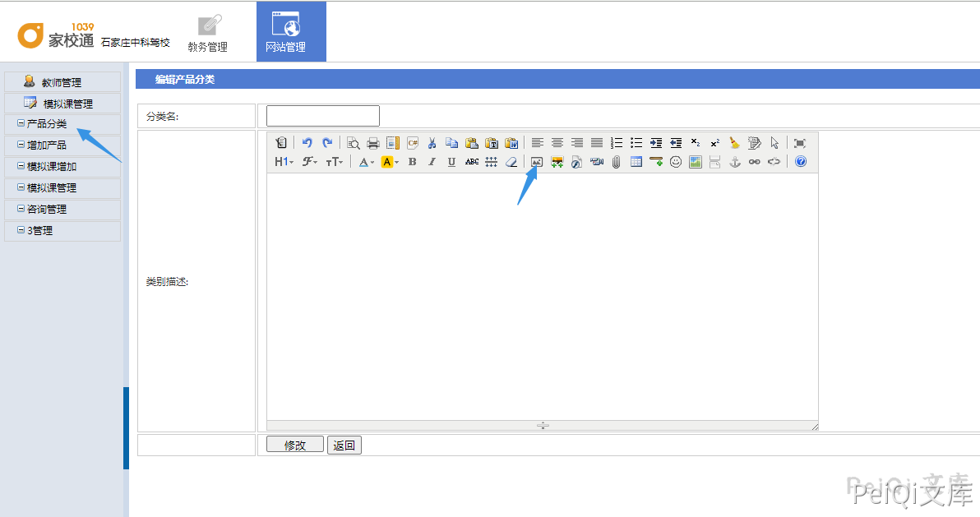Open the batch image upload tool

[x=557, y=162]
